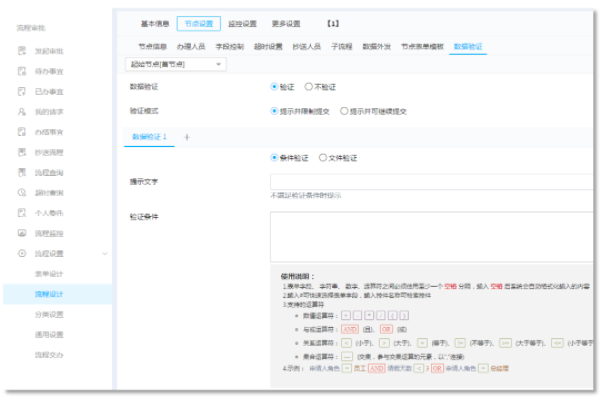Open 流程交办 in sidebar
602x398 pixels.
coord(49,355)
